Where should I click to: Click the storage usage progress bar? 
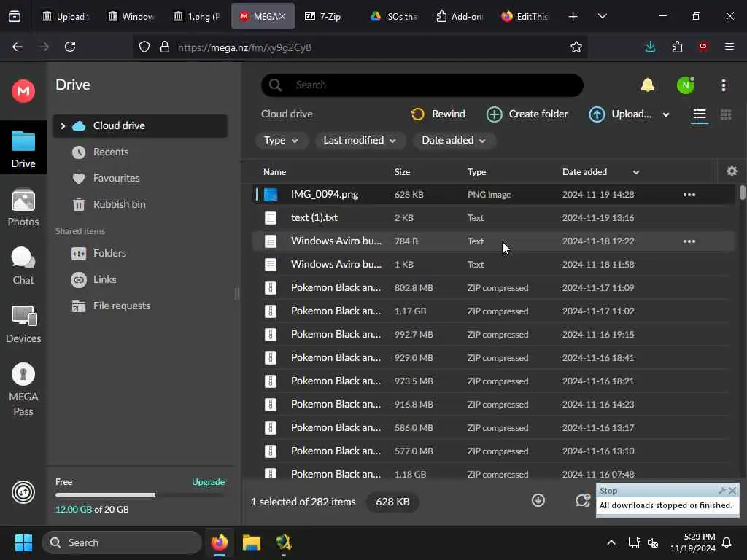(140, 495)
